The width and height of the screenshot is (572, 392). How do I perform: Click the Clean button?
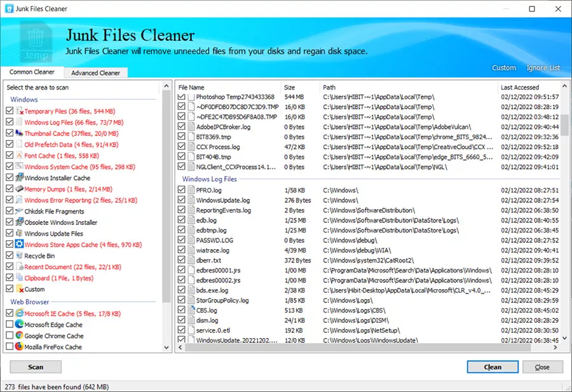[493, 367]
